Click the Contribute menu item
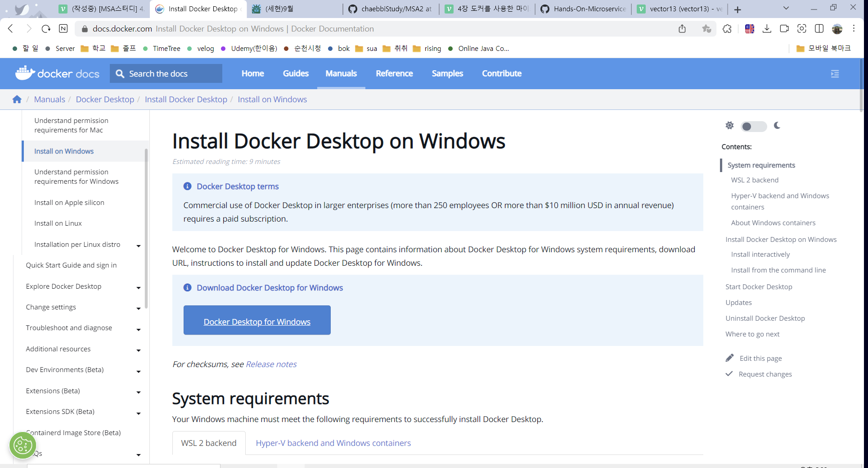This screenshot has width=868, height=468. tap(502, 73)
